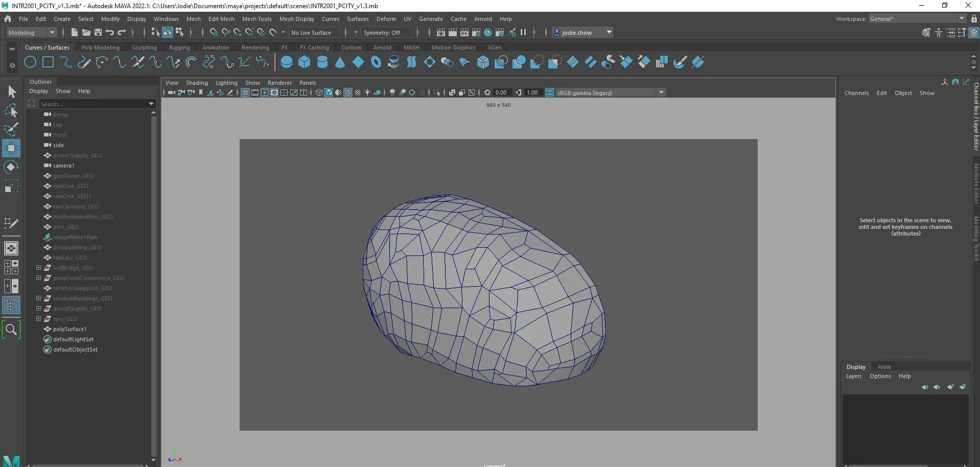Open the viewport Shading menu
This screenshot has height=467, width=980.
tap(197, 83)
